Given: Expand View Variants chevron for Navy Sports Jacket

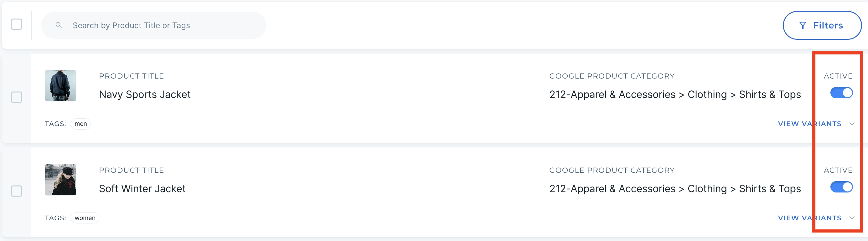Looking at the screenshot, I should (852, 124).
